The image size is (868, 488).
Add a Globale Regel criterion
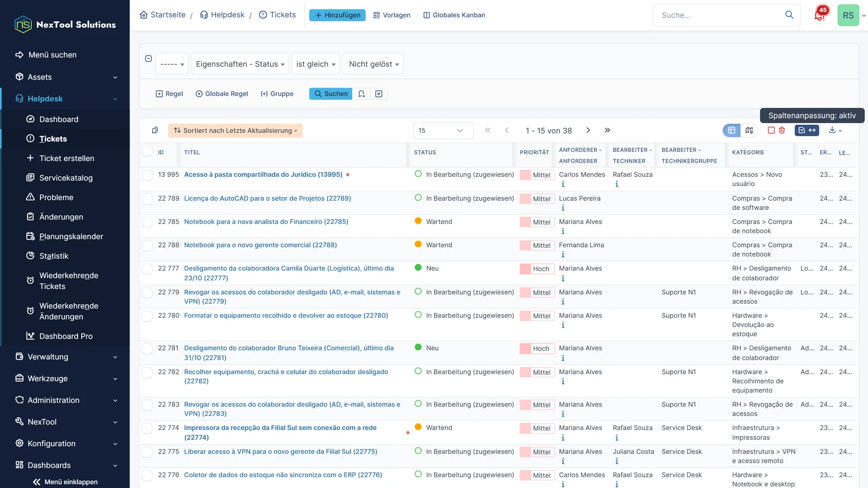point(222,94)
